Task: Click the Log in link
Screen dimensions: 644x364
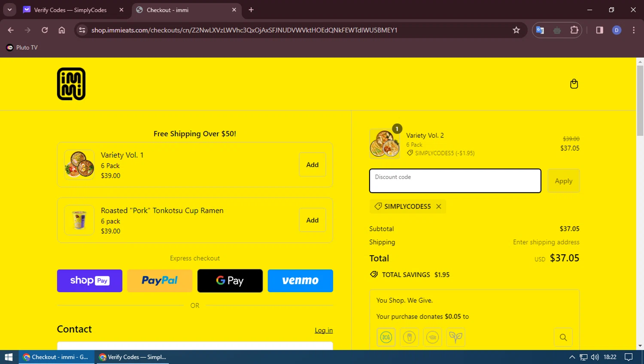Action: [324, 330]
